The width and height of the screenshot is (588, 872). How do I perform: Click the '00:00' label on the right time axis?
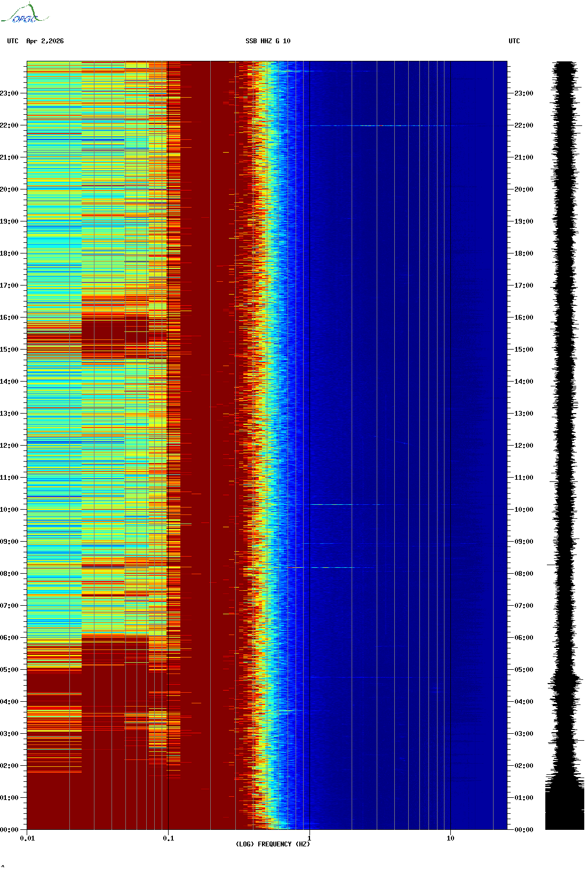coord(524,830)
